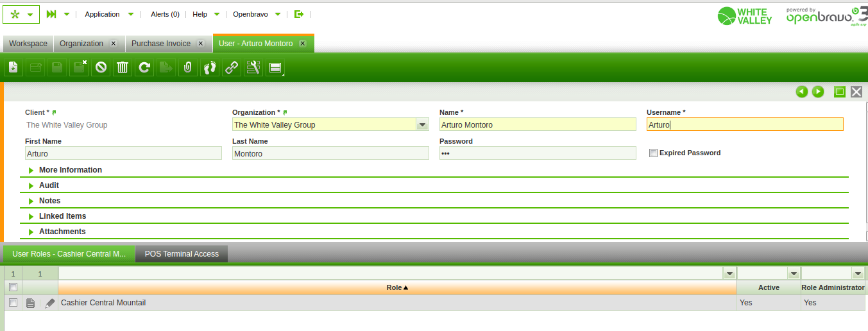
Task: Expand the Audit section
Action: coord(49,185)
